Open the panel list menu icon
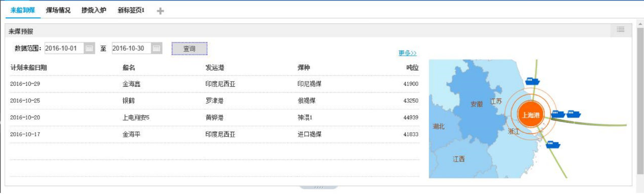Screen dimensions: 644x194 (x=621, y=29)
